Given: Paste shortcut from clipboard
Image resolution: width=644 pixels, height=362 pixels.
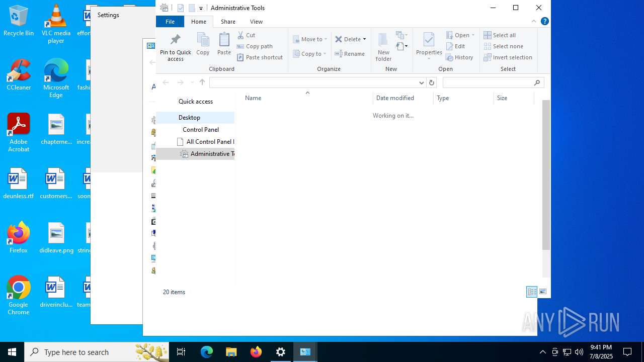Looking at the screenshot, I should click(x=260, y=57).
